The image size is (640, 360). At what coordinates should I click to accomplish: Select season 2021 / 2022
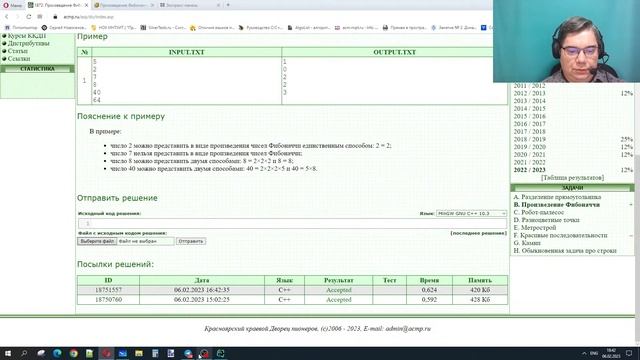(529, 162)
